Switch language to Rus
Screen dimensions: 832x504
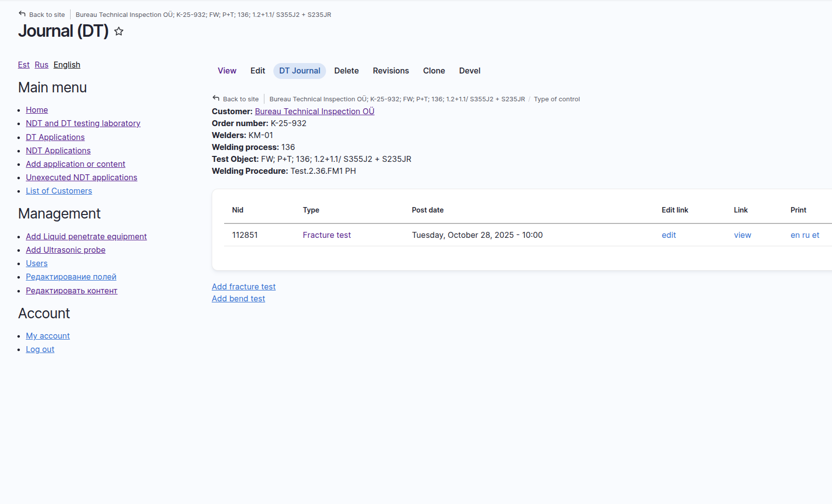pyautogui.click(x=41, y=65)
